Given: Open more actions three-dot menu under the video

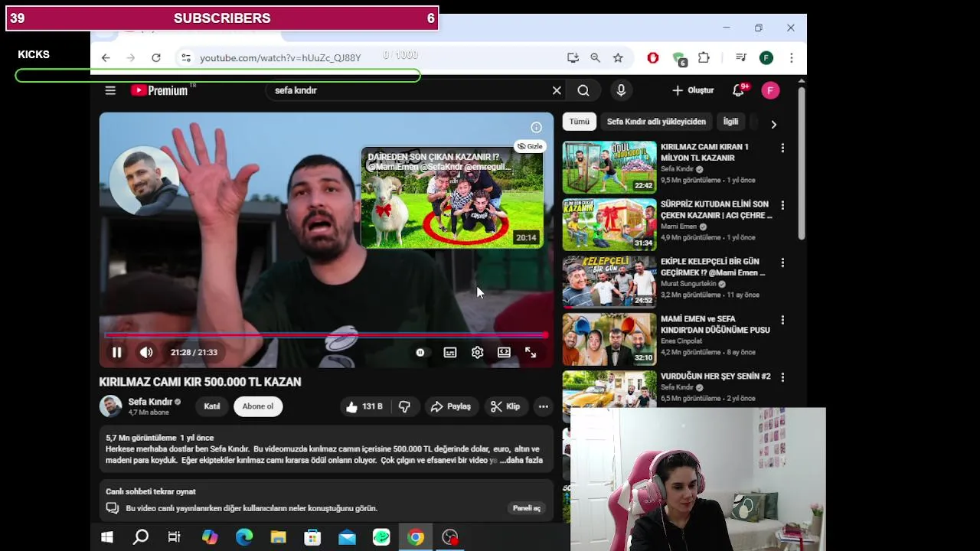Looking at the screenshot, I should (x=543, y=406).
